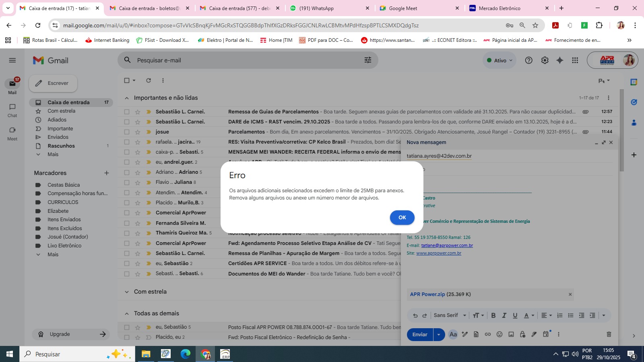
Task: Toggle the formatting options Aa icon
Action: pos(453,334)
